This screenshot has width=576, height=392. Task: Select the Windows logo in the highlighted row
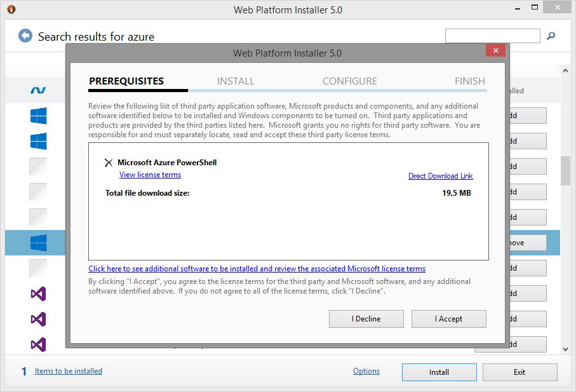click(38, 243)
